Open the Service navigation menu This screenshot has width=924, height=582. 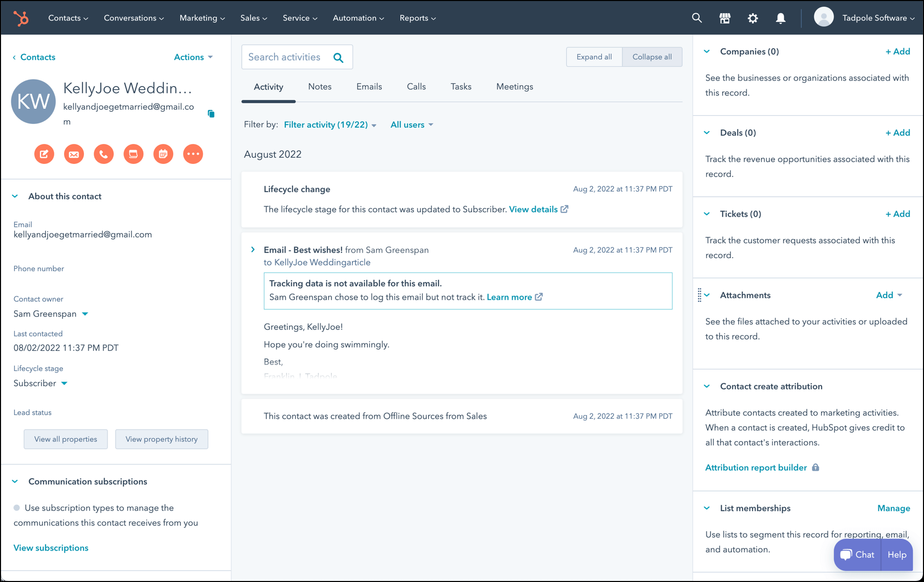point(300,18)
